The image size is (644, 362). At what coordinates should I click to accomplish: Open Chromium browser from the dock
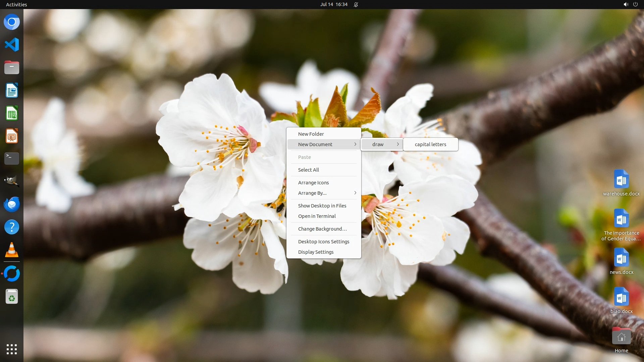pos(12,22)
